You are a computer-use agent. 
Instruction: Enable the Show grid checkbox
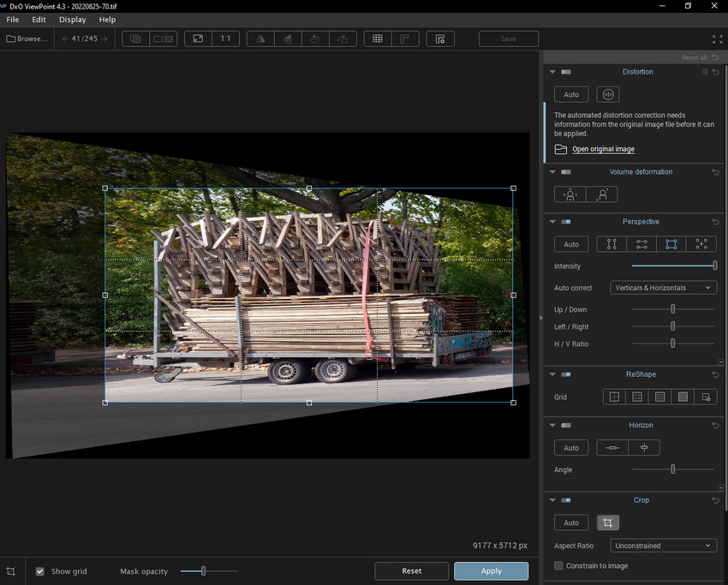pyautogui.click(x=40, y=571)
